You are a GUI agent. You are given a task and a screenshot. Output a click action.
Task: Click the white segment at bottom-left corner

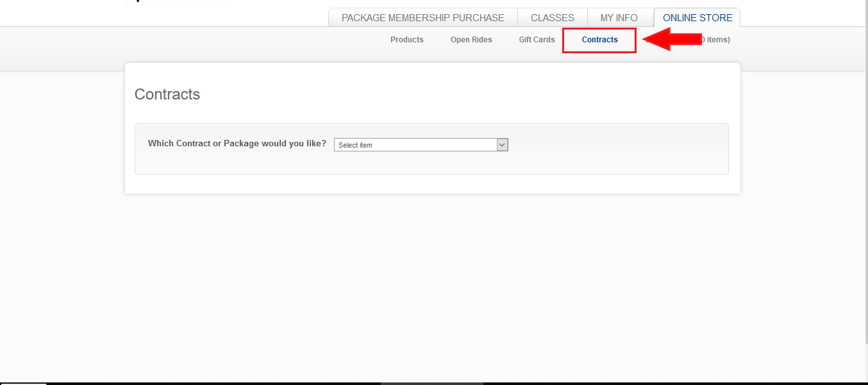pos(23,383)
